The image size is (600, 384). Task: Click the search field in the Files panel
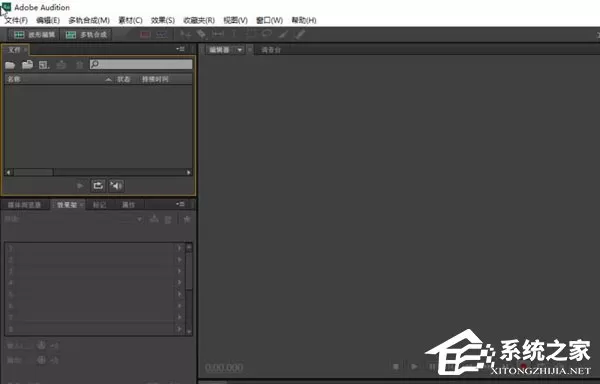click(x=141, y=64)
